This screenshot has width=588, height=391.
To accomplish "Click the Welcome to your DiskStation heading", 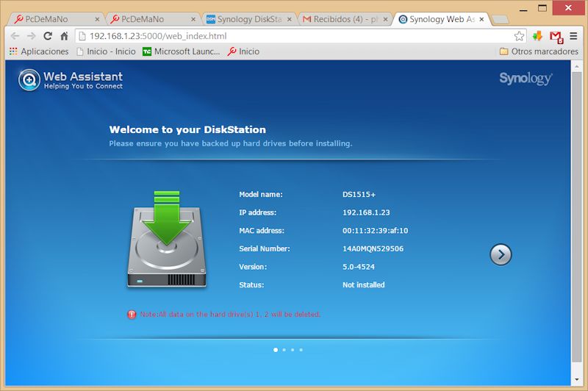I will coord(187,129).
